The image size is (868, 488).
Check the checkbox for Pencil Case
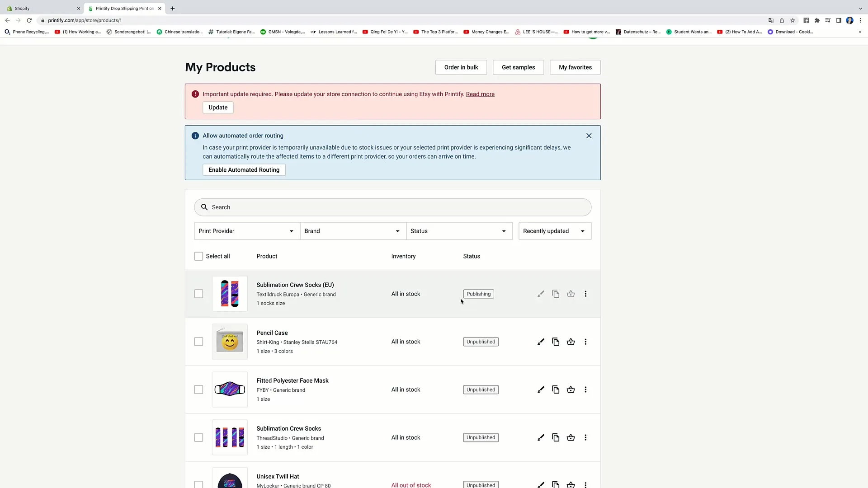click(199, 342)
